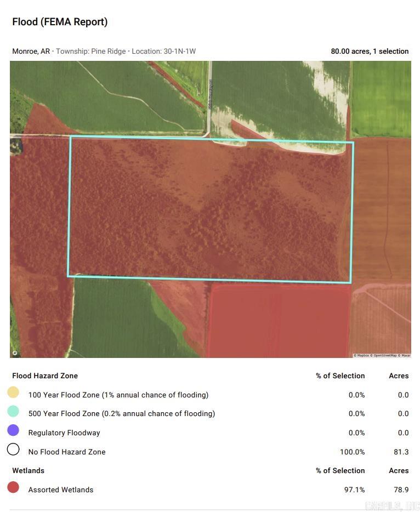The width and height of the screenshot is (420, 512).
Task: Click the Mapbox logo icon on map
Action: (15, 353)
